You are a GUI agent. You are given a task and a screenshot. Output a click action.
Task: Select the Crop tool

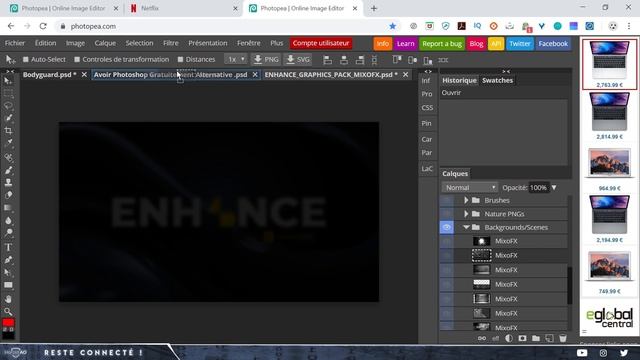point(8,131)
